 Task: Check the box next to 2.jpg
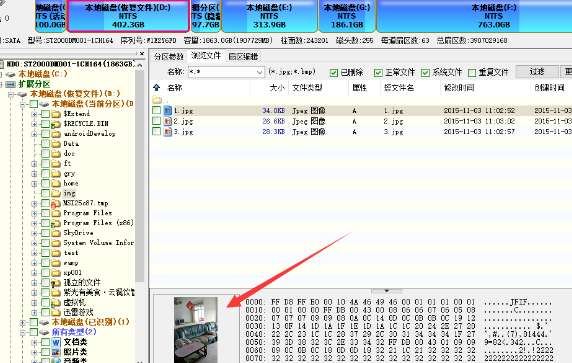[156, 121]
